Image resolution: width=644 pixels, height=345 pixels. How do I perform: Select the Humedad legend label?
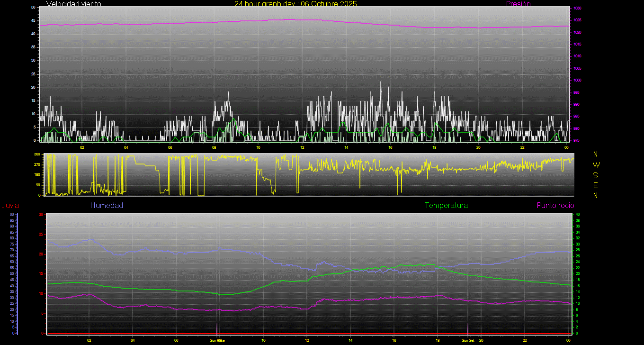click(107, 205)
